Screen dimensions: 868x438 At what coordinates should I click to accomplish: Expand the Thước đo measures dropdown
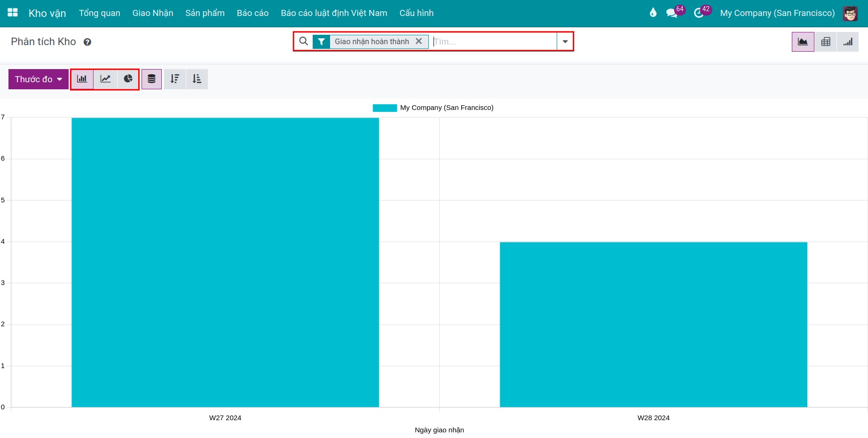[x=39, y=79]
